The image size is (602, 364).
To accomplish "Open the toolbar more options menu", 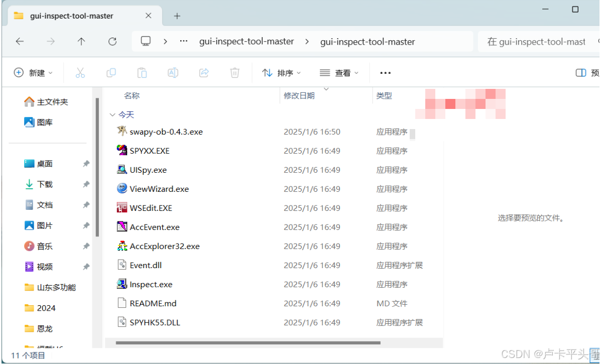I will pos(385,73).
